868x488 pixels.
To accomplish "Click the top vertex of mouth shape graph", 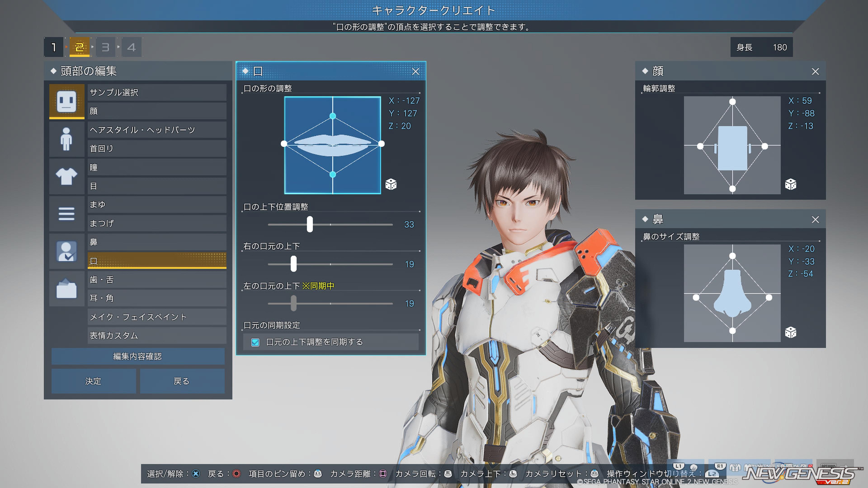I will (332, 116).
